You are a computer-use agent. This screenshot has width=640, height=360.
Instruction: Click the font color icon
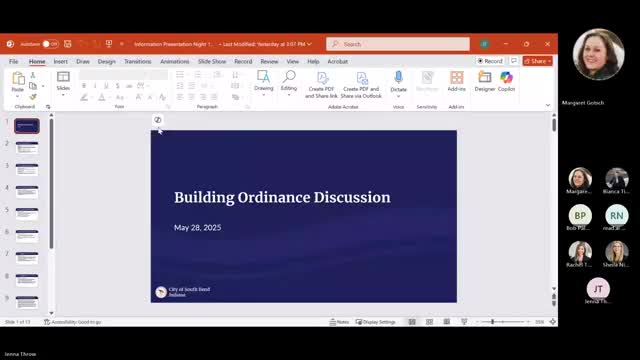pos(102,97)
